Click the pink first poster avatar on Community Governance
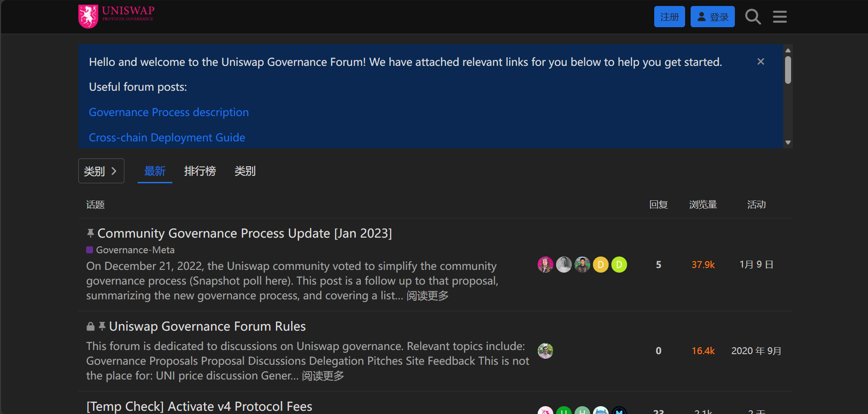Image resolution: width=868 pixels, height=414 pixels. [x=545, y=264]
